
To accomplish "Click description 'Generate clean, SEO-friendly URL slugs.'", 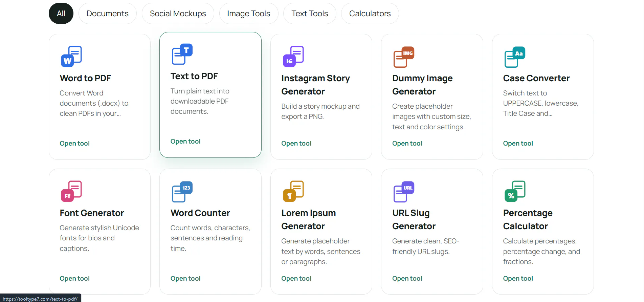I will click(x=426, y=246).
